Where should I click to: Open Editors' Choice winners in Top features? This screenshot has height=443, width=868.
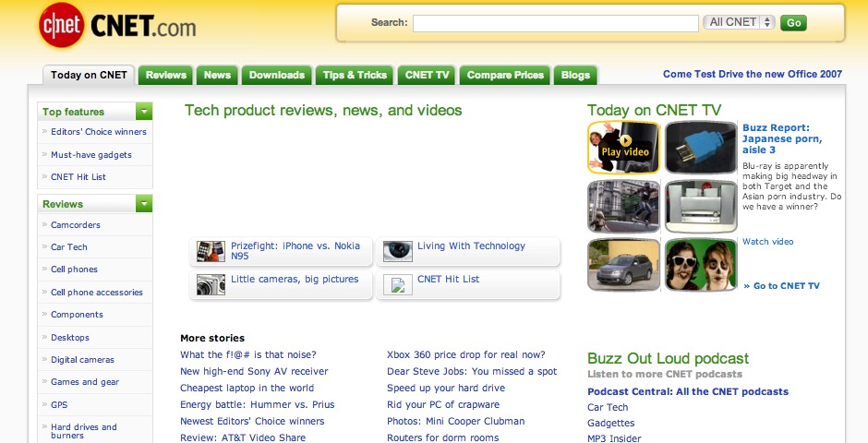point(99,132)
